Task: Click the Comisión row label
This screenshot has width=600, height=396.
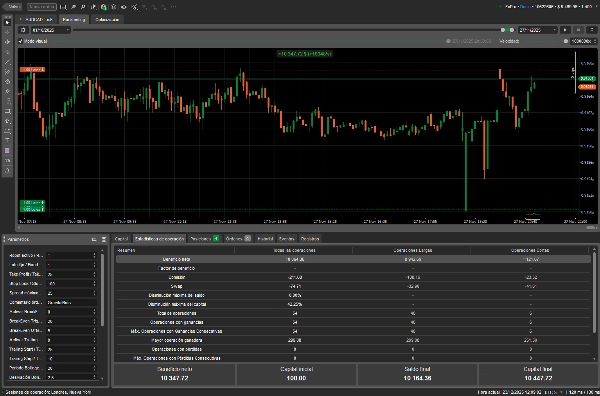Action: pos(176,277)
